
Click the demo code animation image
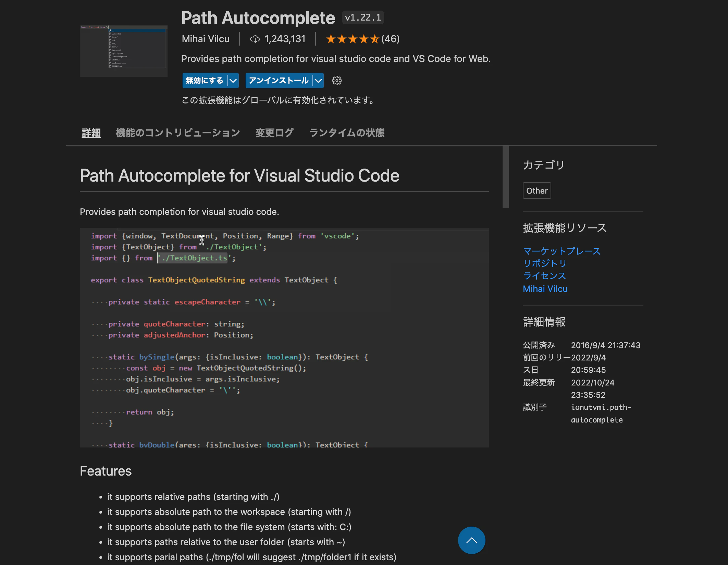(x=284, y=337)
